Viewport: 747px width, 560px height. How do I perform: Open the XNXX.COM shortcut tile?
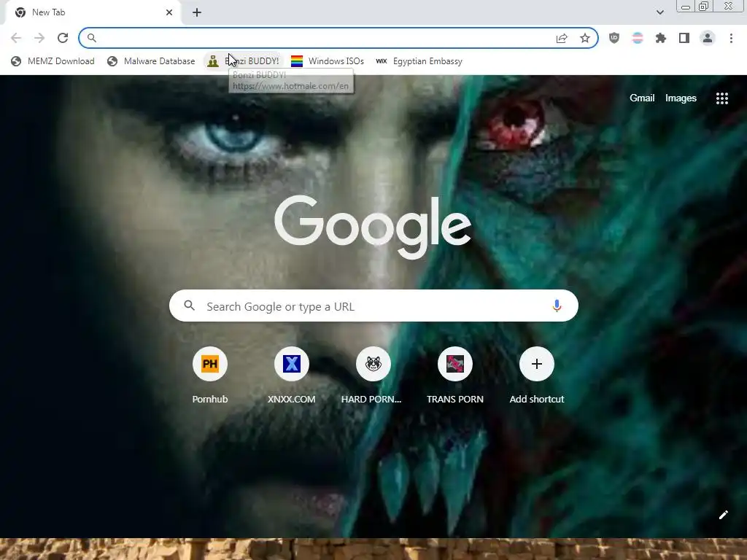click(292, 376)
